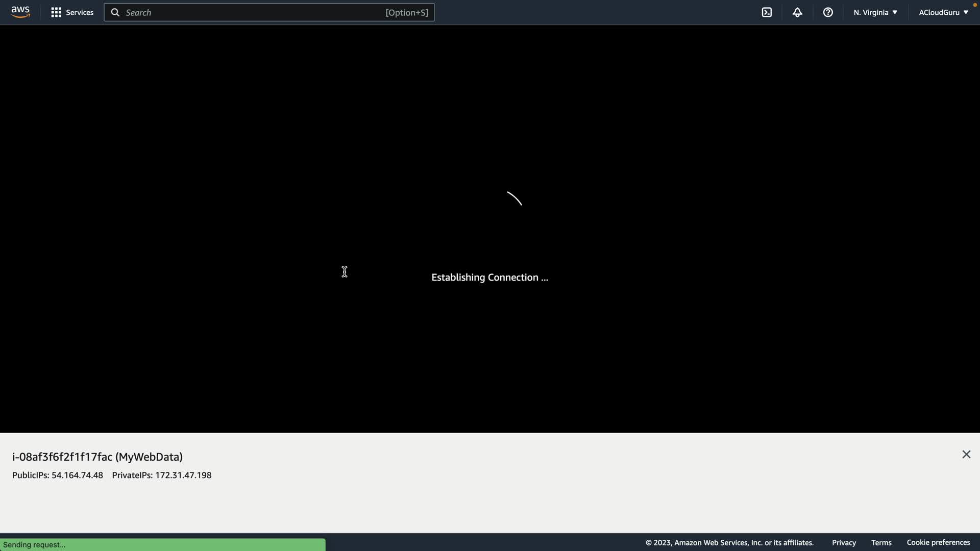Open the notifications bell
Screen dimensions: 980x551
pyautogui.click(x=797, y=12)
